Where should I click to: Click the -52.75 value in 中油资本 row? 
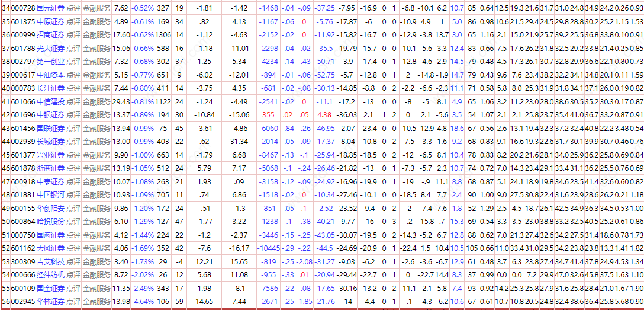[x=324, y=75]
